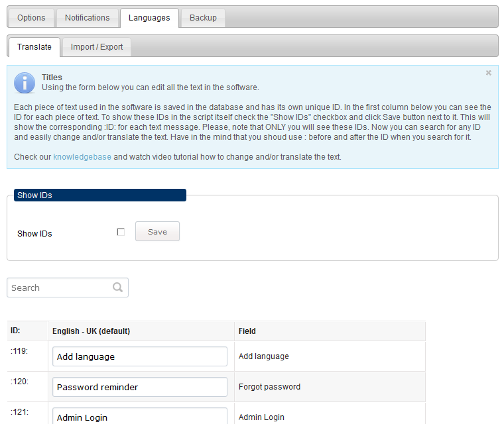Image resolution: width=504 pixels, height=424 pixels.
Task: Click the Admin Login field label
Action: coord(261,417)
